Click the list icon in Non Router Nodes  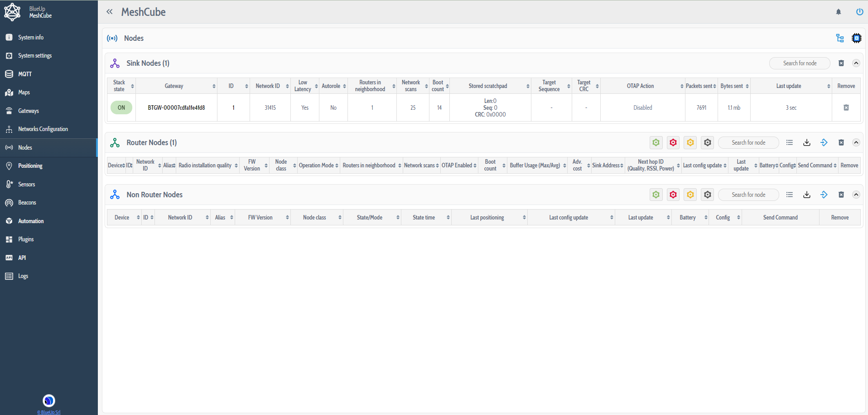click(x=790, y=195)
